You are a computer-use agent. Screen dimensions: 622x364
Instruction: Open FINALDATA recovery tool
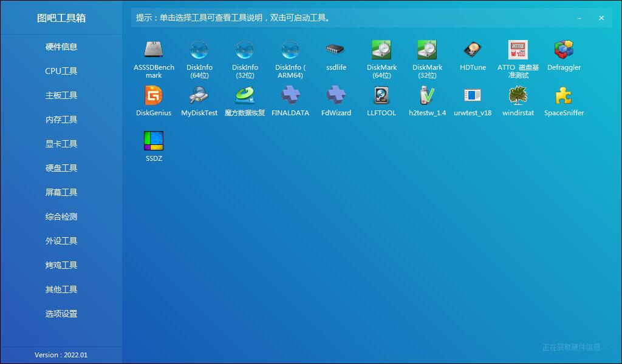click(x=290, y=100)
